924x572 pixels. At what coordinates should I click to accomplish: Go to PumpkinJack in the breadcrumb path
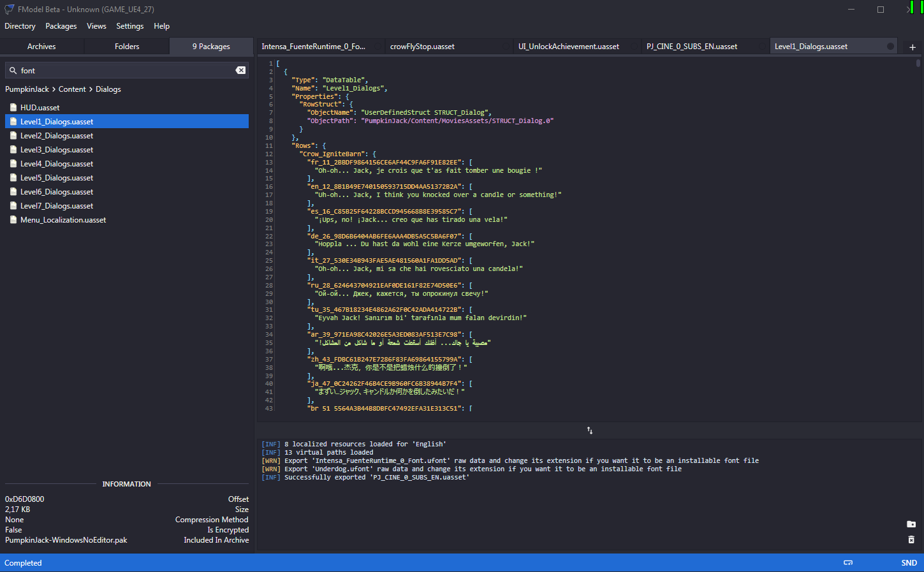click(27, 89)
